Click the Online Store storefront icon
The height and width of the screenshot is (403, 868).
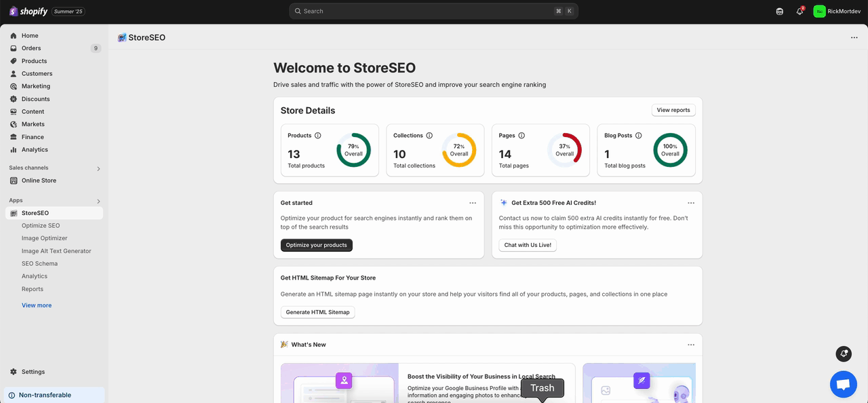pyautogui.click(x=14, y=180)
